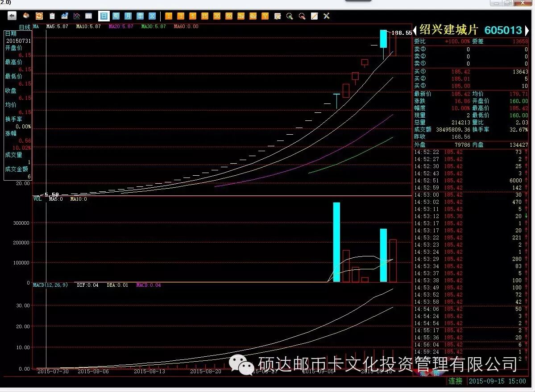Select daily K-line (日) period
Screen dimensions: 535x392
(104, 16)
